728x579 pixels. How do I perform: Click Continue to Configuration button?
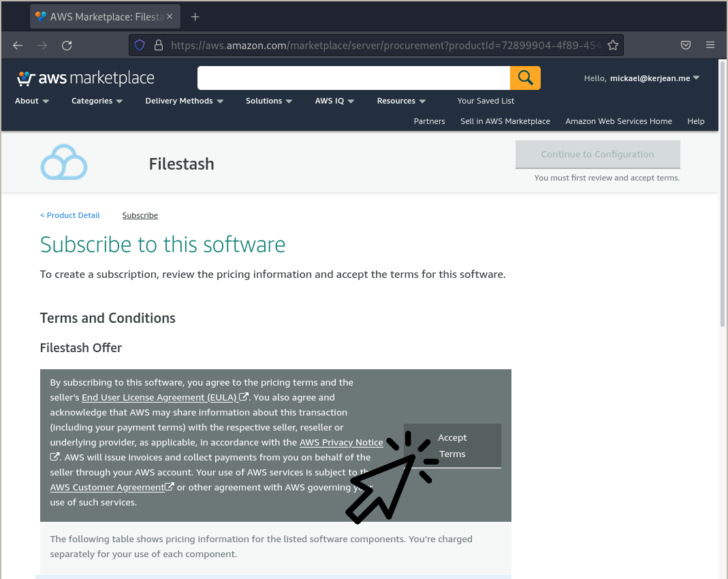click(x=597, y=154)
